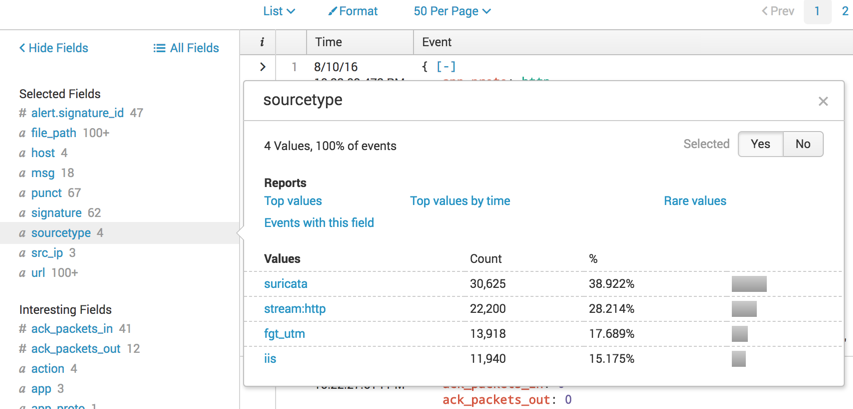The height and width of the screenshot is (409, 853).
Task: Click the numeric type icon beside ack_packets_in
Action: 22,328
